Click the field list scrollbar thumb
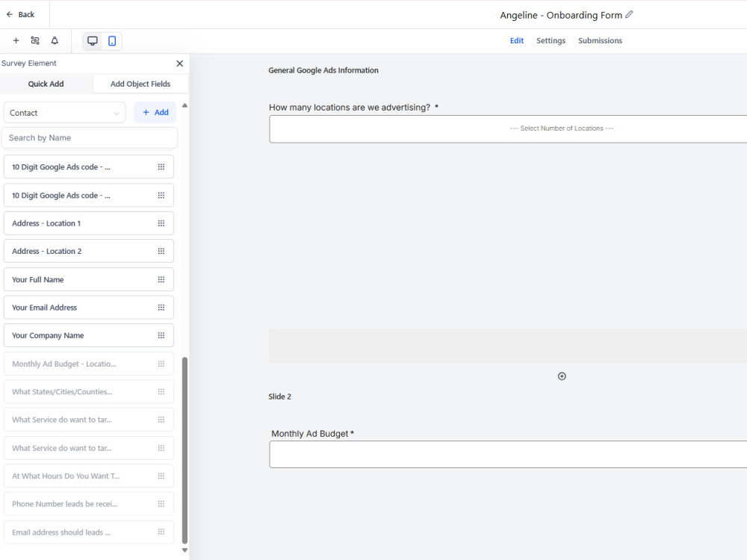The image size is (747, 560). [x=185, y=450]
